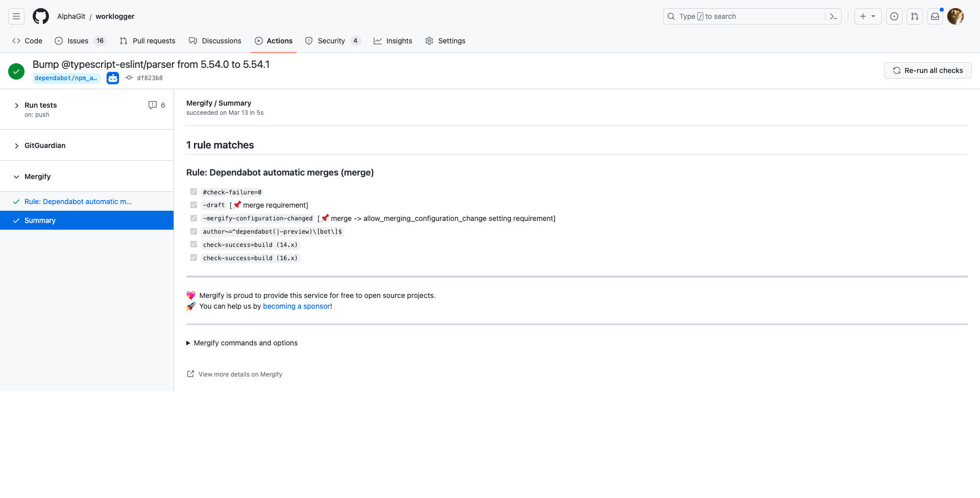980x498 pixels.
Task: Click the Summary check mark icon
Action: pos(16,220)
